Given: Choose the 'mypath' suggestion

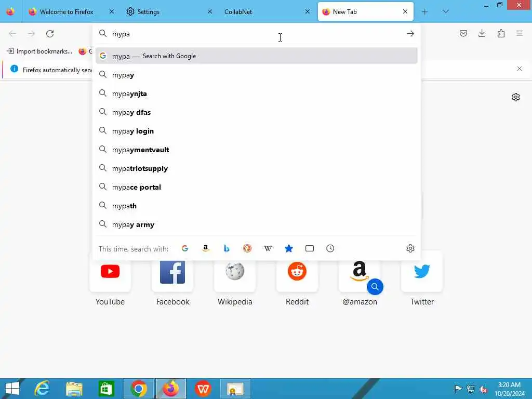Looking at the screenshot, I should [x=256, y=206].
